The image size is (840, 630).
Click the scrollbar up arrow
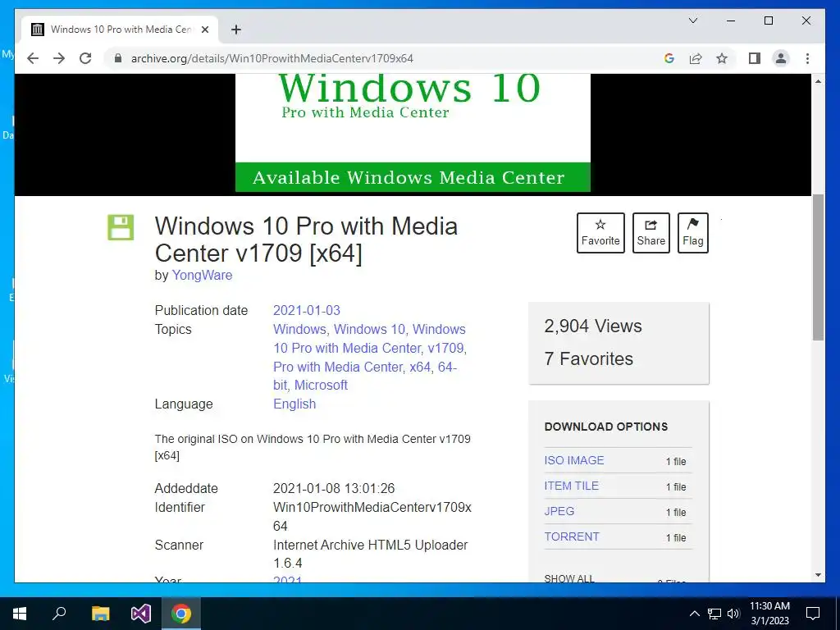point(818,81)
